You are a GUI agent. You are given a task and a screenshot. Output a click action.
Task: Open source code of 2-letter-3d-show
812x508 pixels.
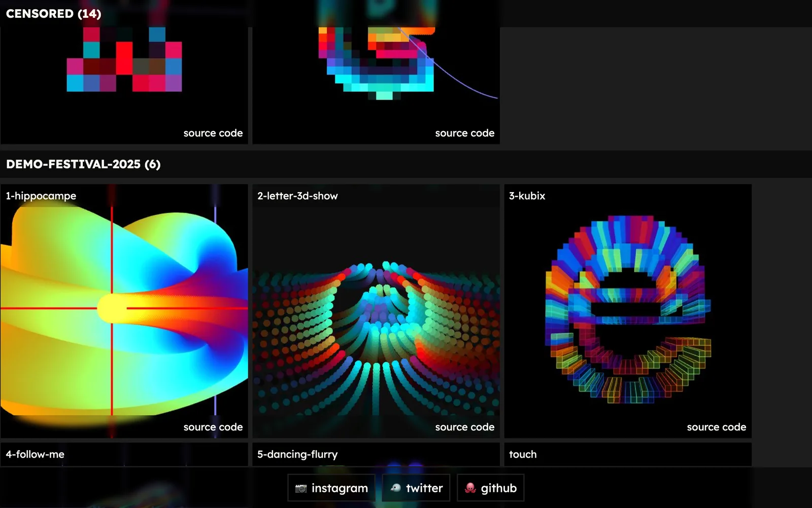[x=465, y=427]
